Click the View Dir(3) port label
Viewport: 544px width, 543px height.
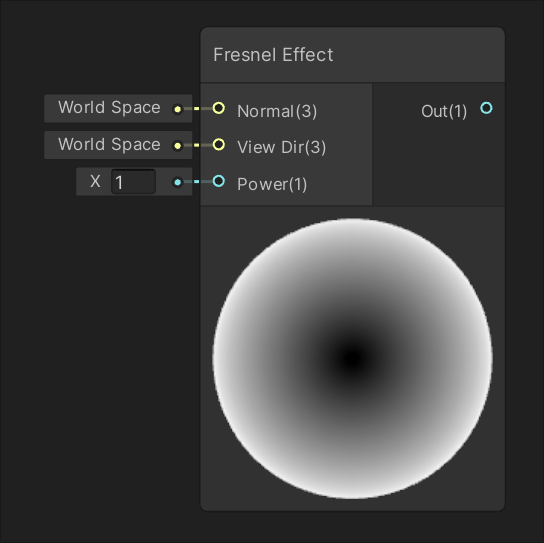281,147
